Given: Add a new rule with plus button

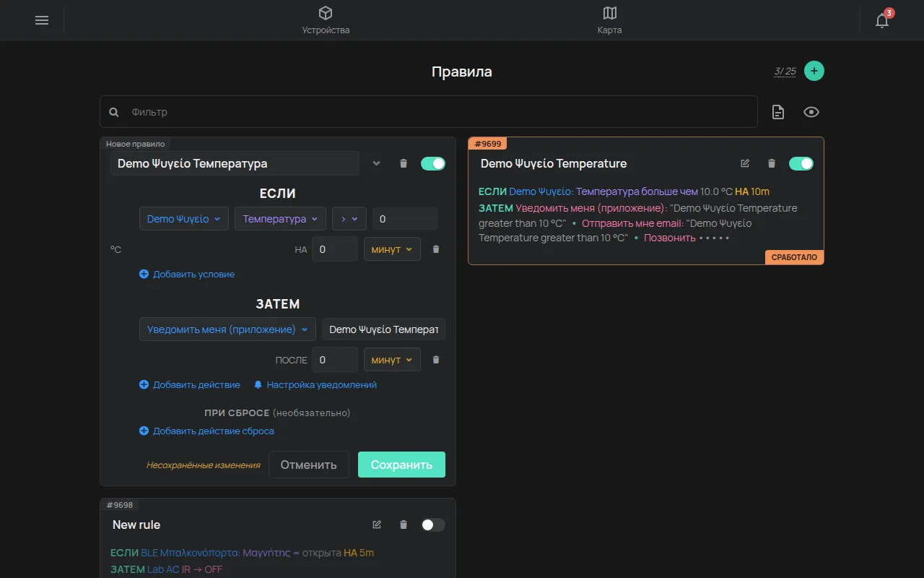Looking at the screenshot, I should 814,71.
